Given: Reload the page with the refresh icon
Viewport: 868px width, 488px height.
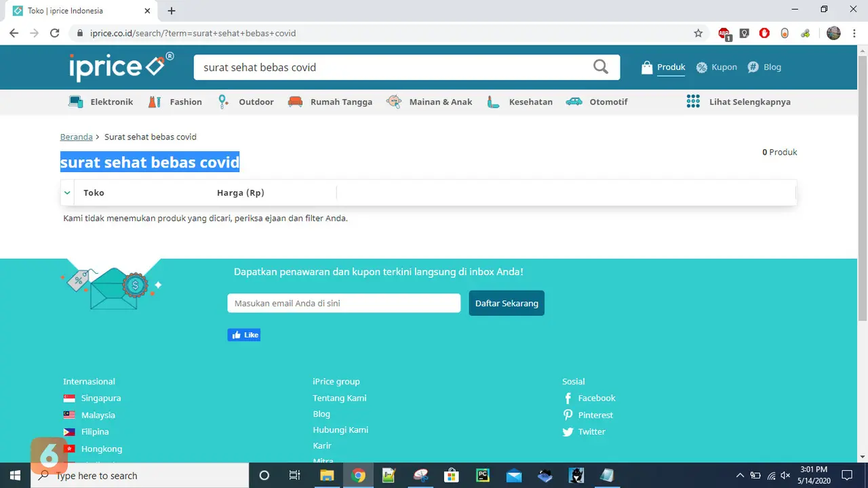Looking at the screenshot, I should [x=55, y=33].
